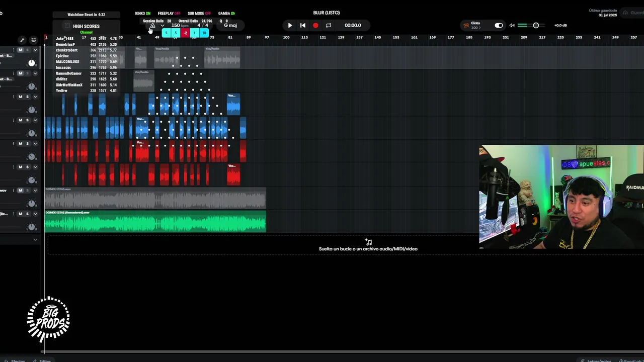Viewport: 644px width, 362px height.
Task: Toggle the loop cycle button
Action: [329, 25]
